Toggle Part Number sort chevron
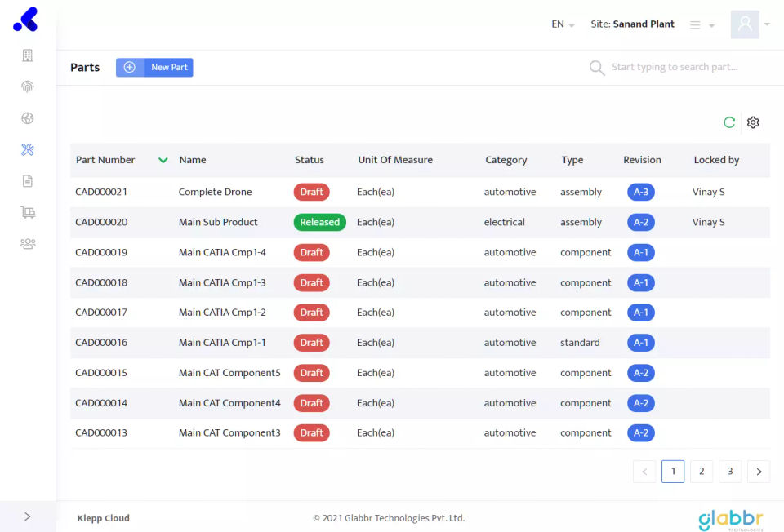The width and height of the screenshot is (784, 532). point(163,161)
